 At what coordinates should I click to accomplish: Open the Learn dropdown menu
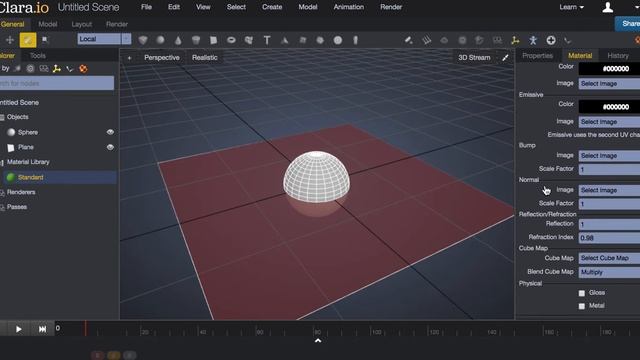(571, 7)
